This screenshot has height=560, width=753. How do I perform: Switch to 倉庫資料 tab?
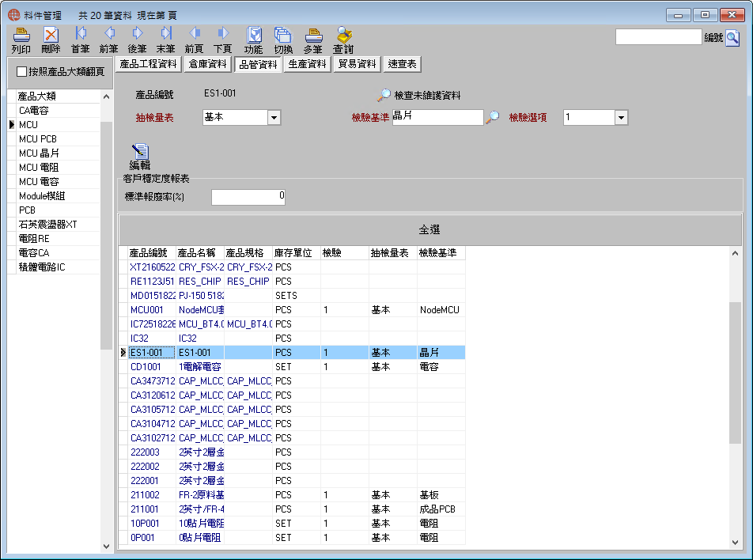207,64
